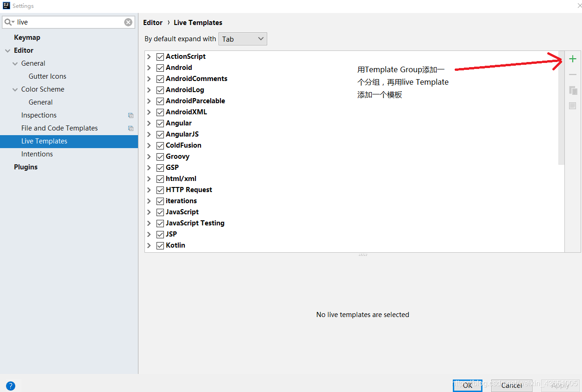582x392 pixels.
Task: Click the Apply button
Action: 560,385
